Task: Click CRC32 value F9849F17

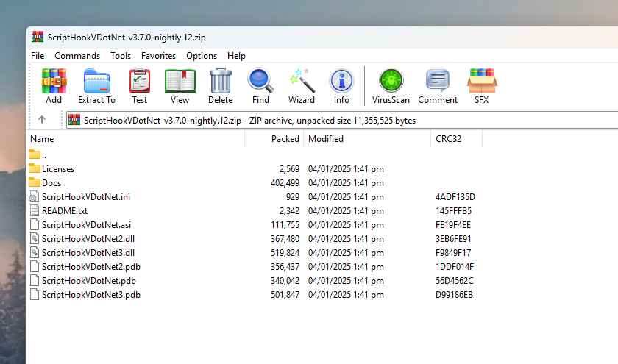Action: coord(453,252)
